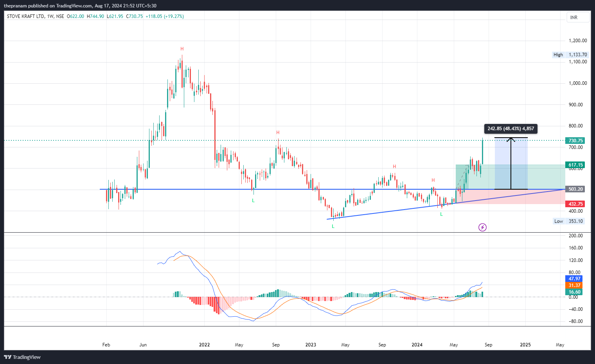Image resolution: width=595 pixels, height=364 pixels.
Task: Click the 617.15 green price label
Action: point(575,165)
